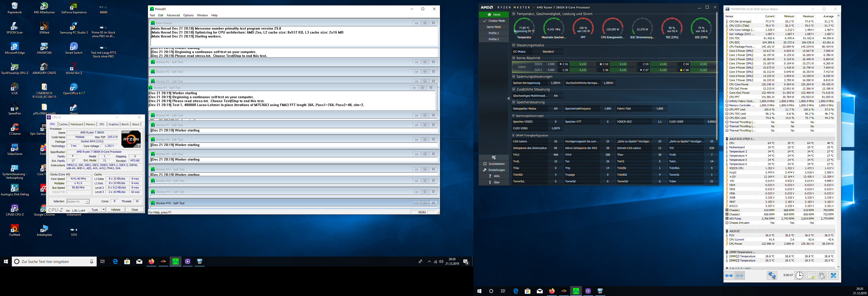Select Ryzen Master Creator Mode
The image size is (868, 296).
pyautogui.click(x=494, y=21)
